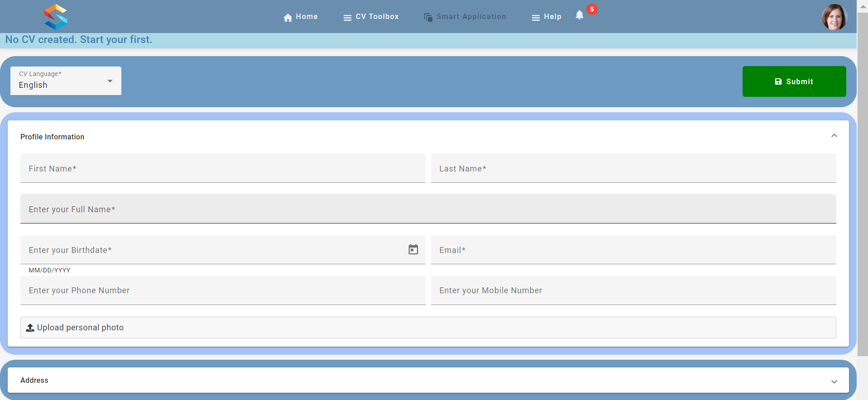Screen dimensions: 868x400
Task: Click the Email input field
Action: click(x=633, y=250)
